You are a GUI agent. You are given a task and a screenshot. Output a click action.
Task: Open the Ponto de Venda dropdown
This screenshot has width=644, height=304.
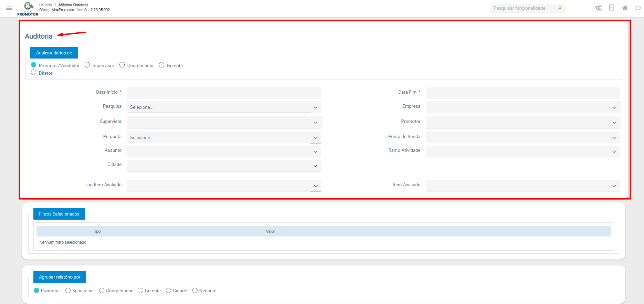click(523, 137)
